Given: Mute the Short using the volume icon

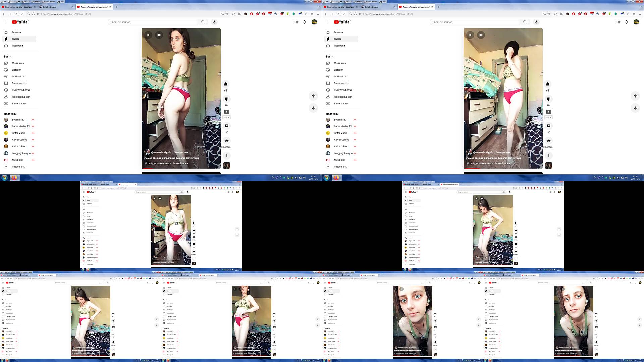Looking at the screenshot, I should (x=159, y=35).
